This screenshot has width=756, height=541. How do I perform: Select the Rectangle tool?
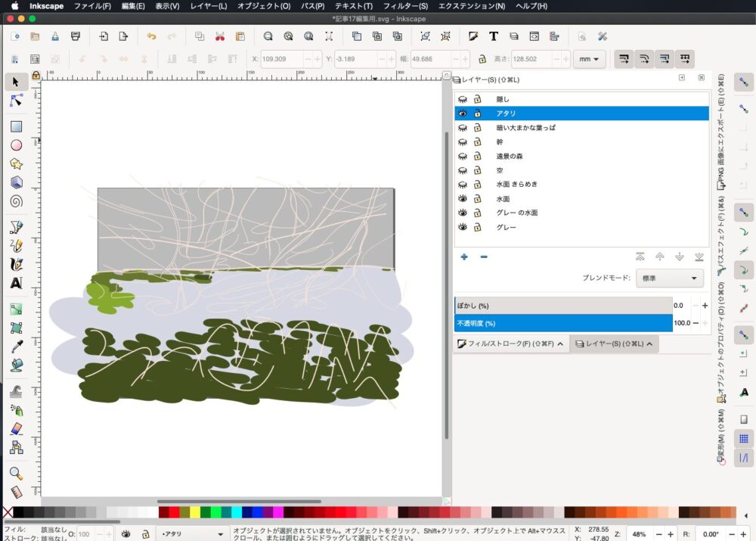pyautogui.click(x=16, y=126)
